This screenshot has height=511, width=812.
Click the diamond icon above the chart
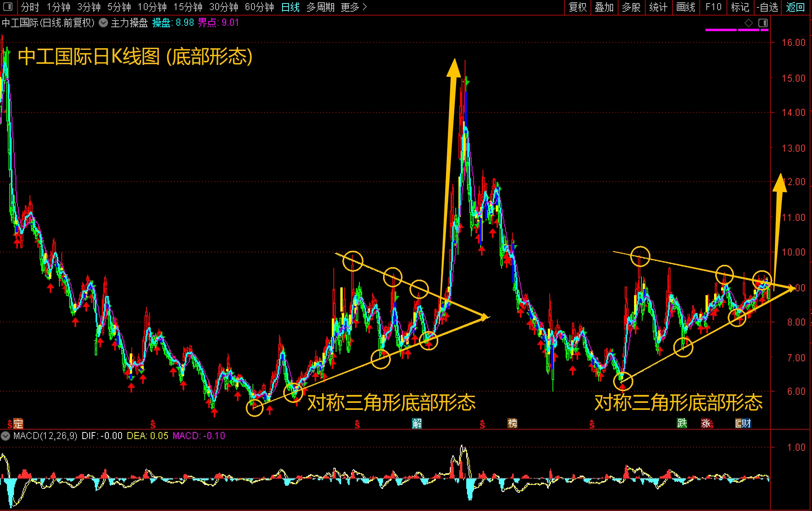point(749,23)
